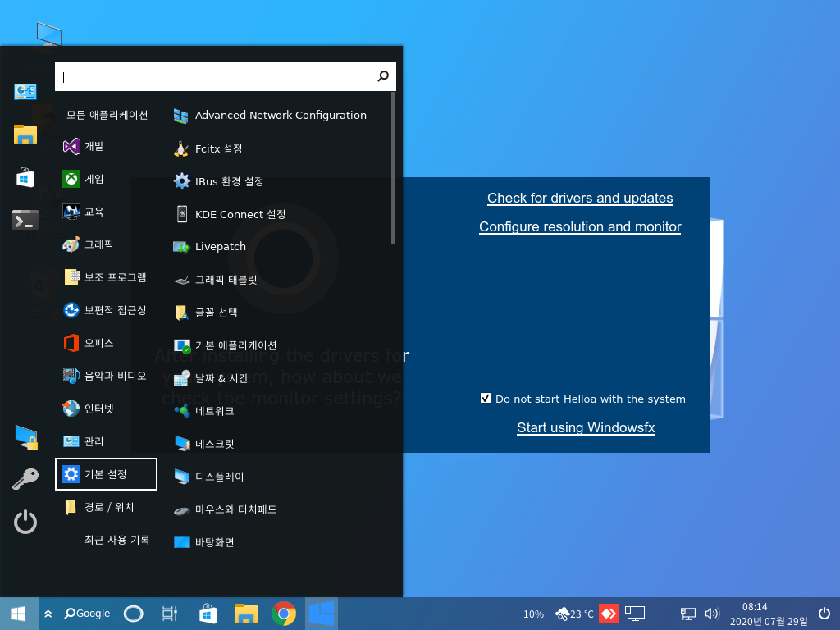The height and width of the screenshot is (630, 840).
Task: Open 바탕화면 settings
Action: 204,542
